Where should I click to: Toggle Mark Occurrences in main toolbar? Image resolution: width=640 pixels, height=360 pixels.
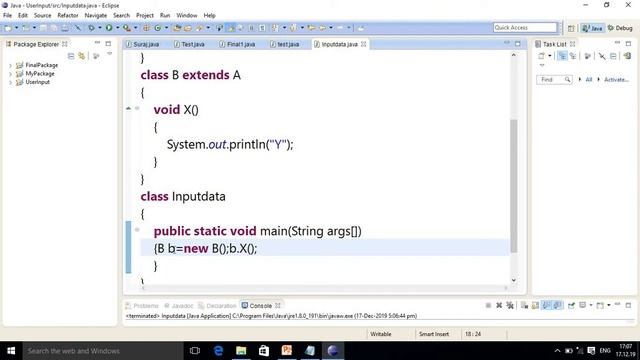pyautogui.click(x=231, y=28)
